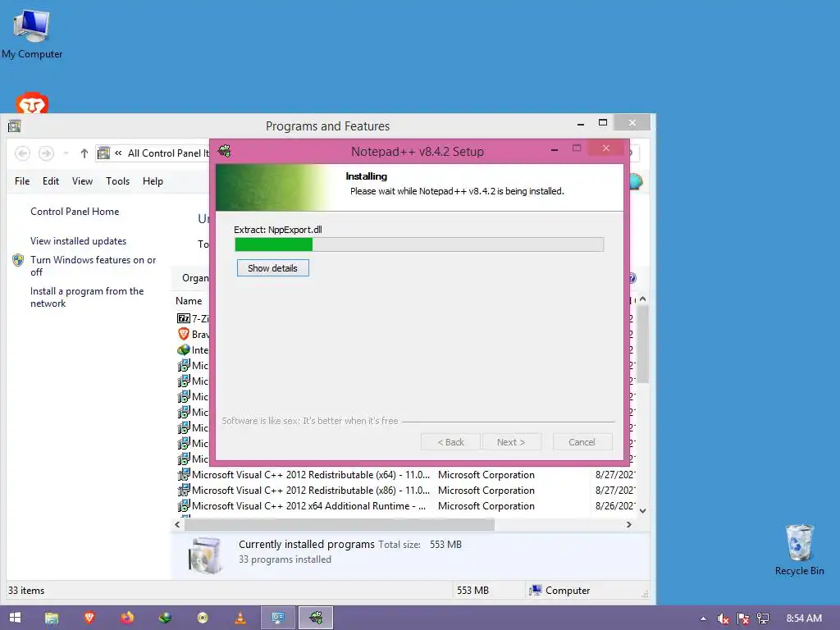
Task: Open My Computer desktop icon
Action: pos(32,34)
